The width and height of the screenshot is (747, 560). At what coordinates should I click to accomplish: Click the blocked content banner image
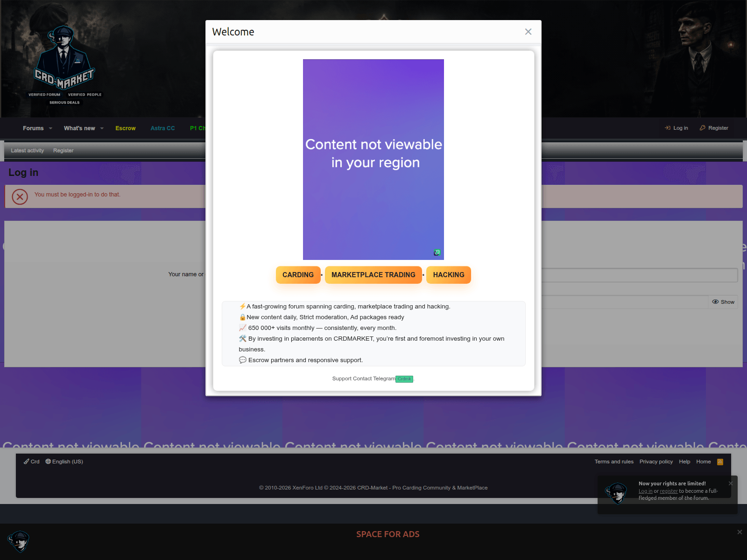[x=373, y=160]
